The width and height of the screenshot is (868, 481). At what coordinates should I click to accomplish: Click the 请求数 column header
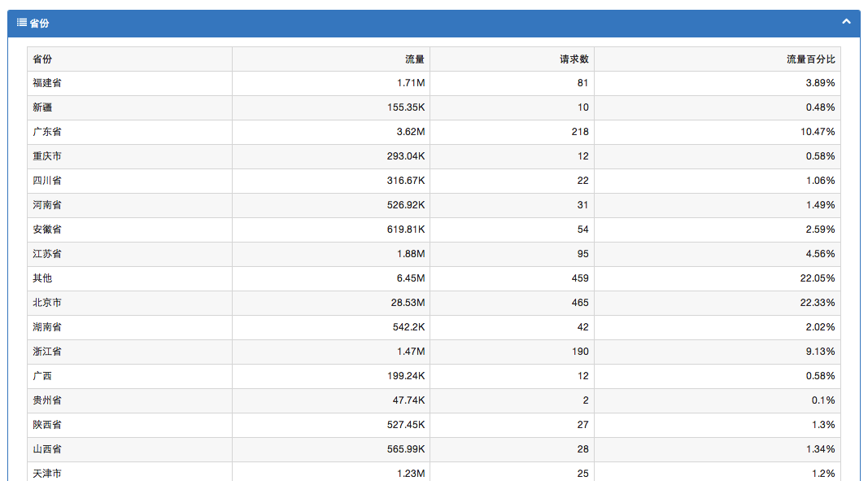pyautogui.click(x=574, y=59)
